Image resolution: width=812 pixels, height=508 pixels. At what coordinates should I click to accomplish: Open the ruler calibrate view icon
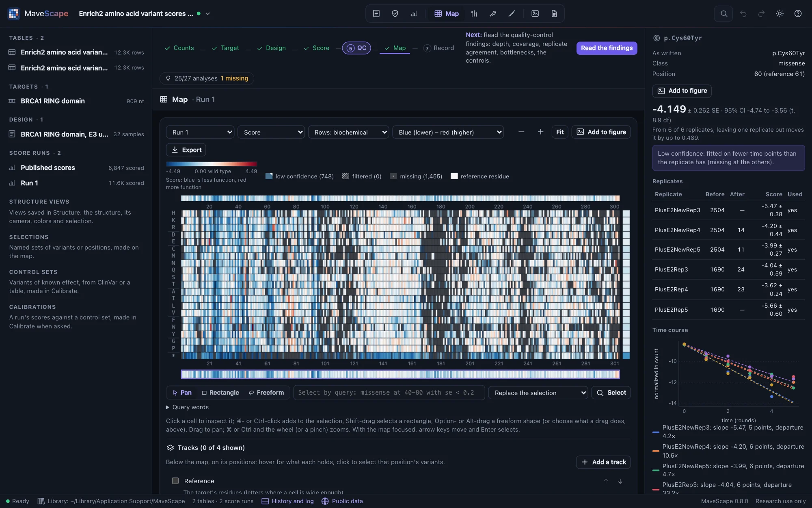click(x=512, y=13)
